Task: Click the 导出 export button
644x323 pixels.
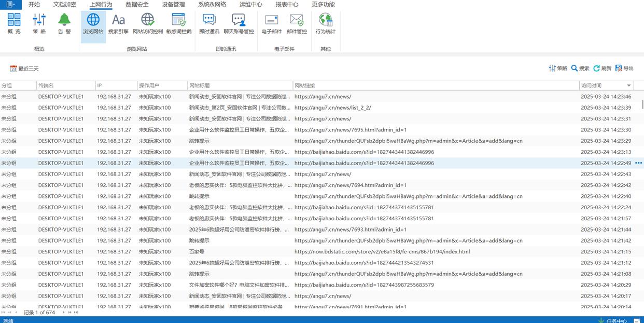Action: (624, 69)
